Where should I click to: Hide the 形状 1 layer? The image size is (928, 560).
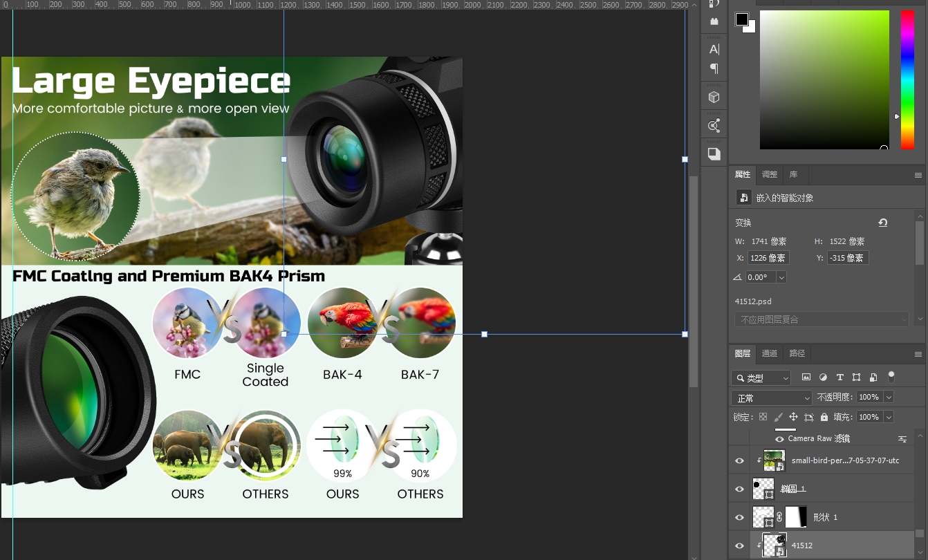[x=739, y=517]
